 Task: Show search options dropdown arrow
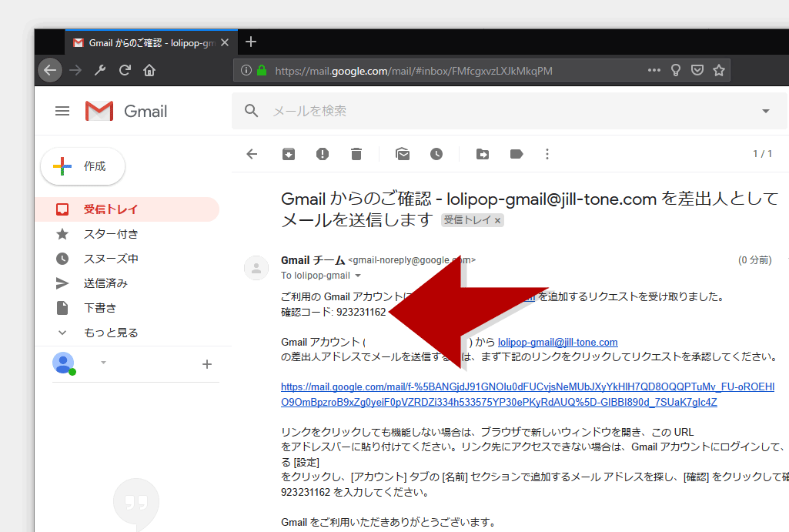tap(766, 111)
